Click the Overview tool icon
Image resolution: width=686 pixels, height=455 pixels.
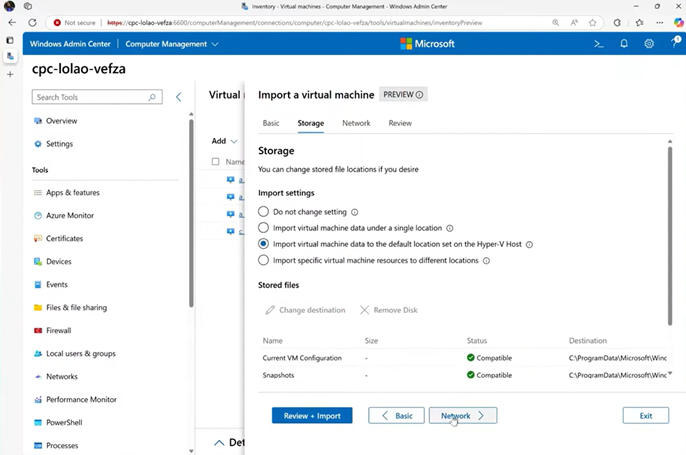coord(38,121)
